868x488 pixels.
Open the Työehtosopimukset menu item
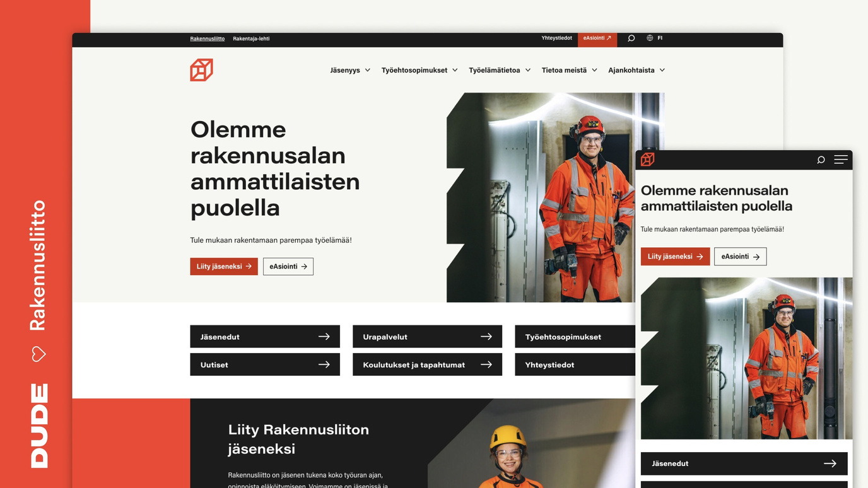pyautogui.click(x=414, y=70)
